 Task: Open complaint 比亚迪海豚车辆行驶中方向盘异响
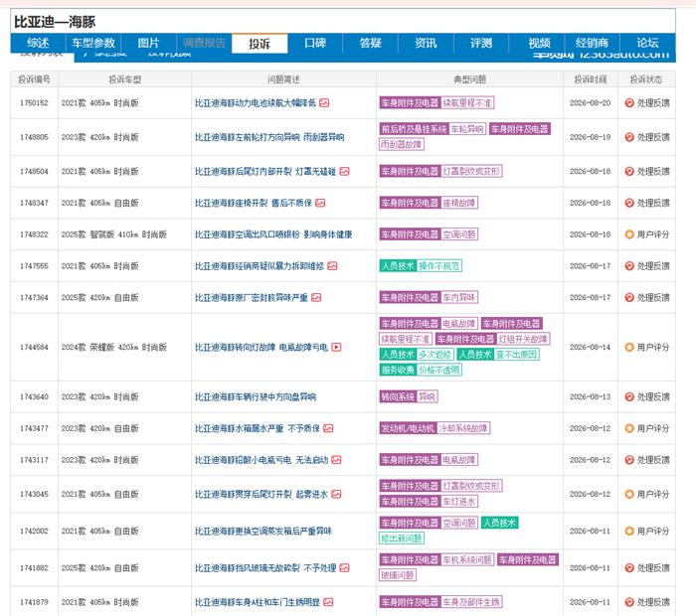click(256, 396)
